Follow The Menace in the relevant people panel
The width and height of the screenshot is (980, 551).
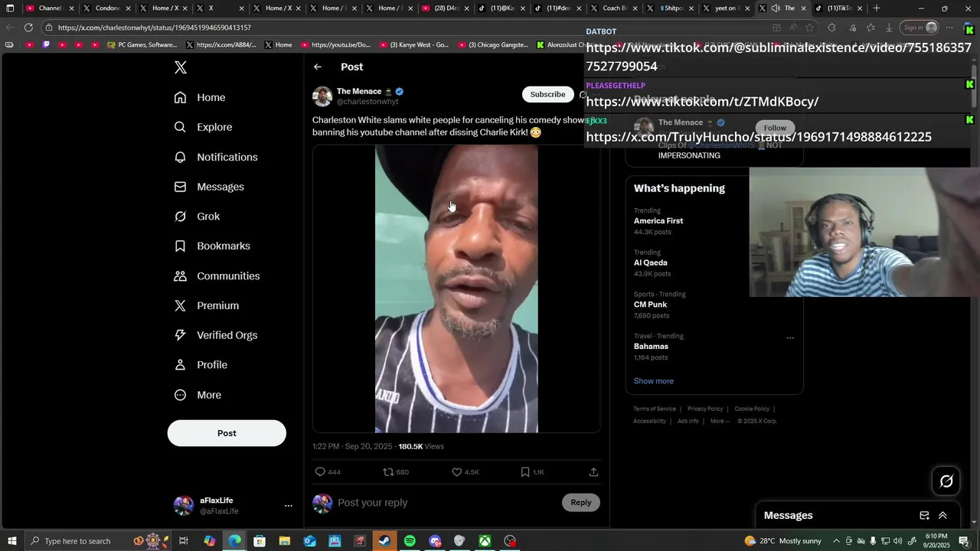(775, 128)
